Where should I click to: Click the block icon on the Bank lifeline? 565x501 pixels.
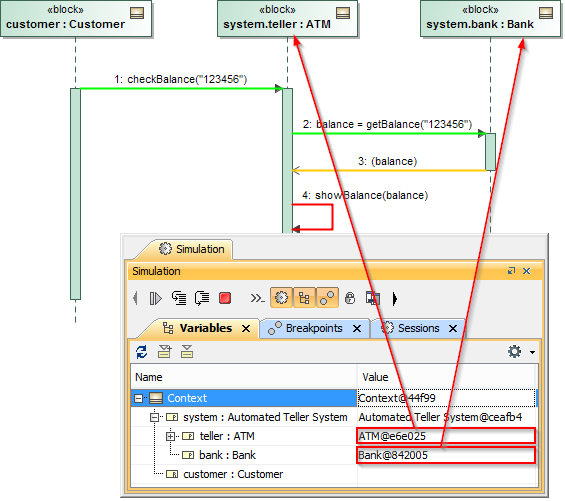pos(546,13)
